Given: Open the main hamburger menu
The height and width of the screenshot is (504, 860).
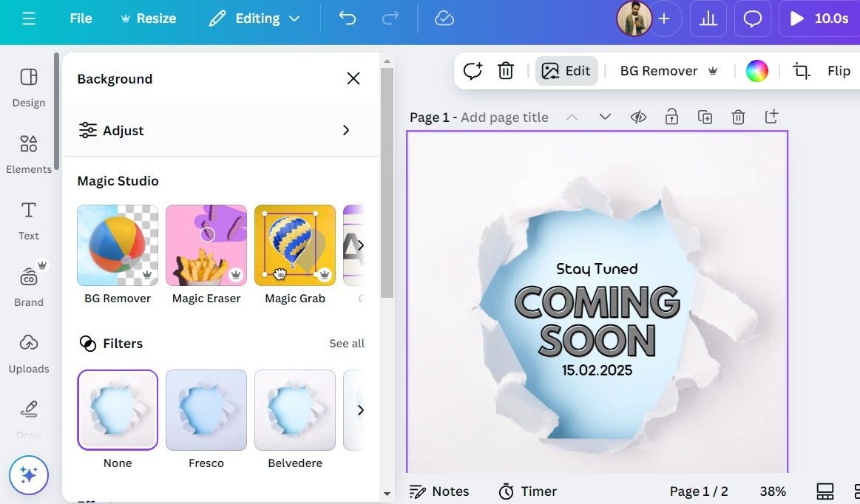Looking at the screenshot, I should click(x=28, y=18).
